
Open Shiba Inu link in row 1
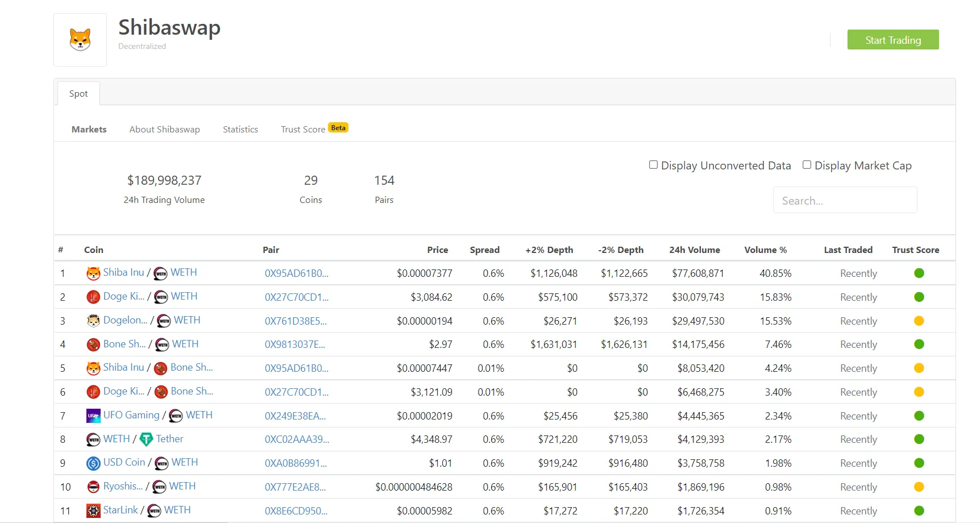[x=124, y=272]
